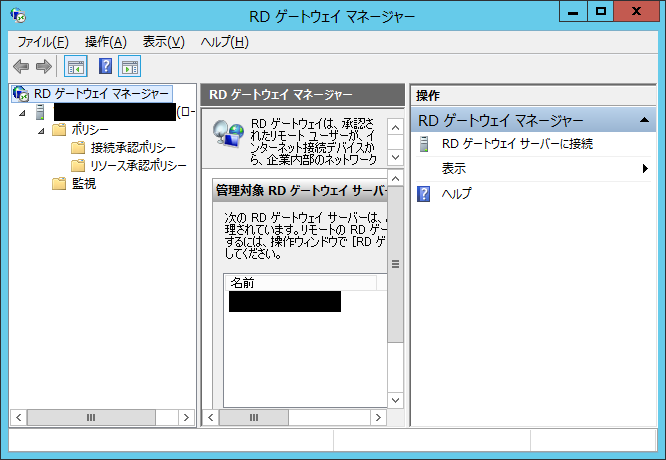Click the ヘルプ action link

tap(456, 194)
